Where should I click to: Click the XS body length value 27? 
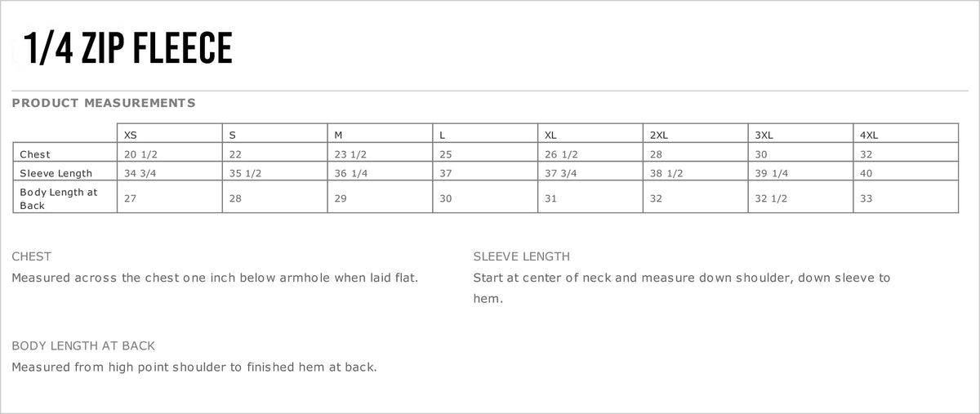131,198
